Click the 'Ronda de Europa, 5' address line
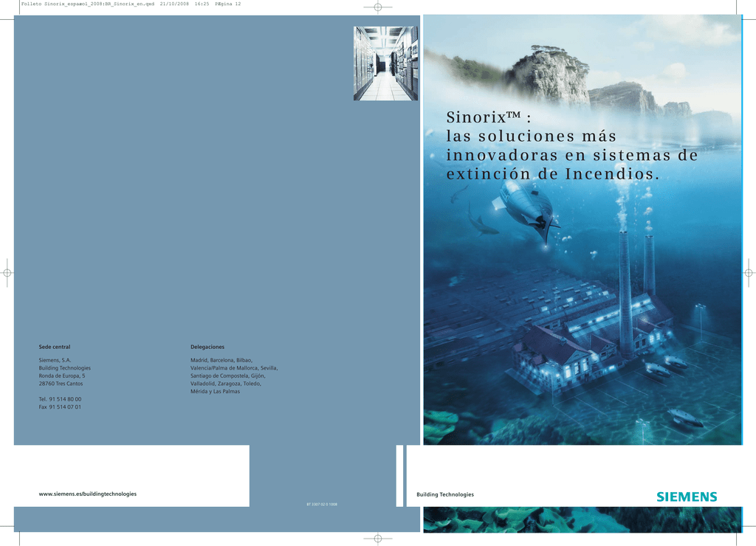 62,376
